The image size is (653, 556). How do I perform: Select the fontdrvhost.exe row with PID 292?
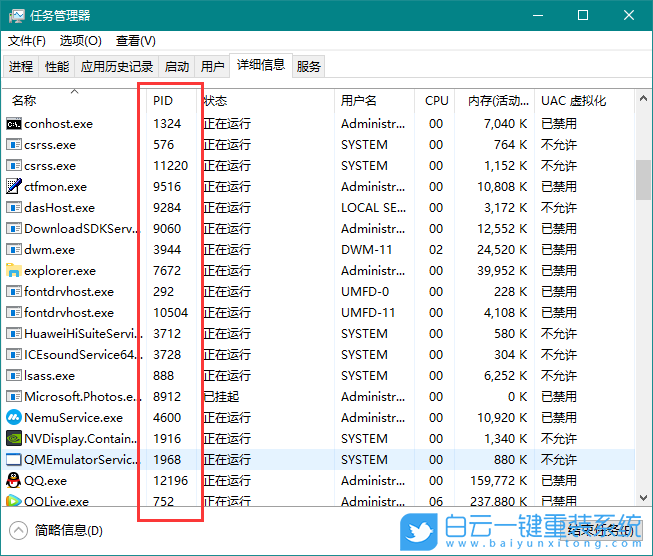[319, 292]
